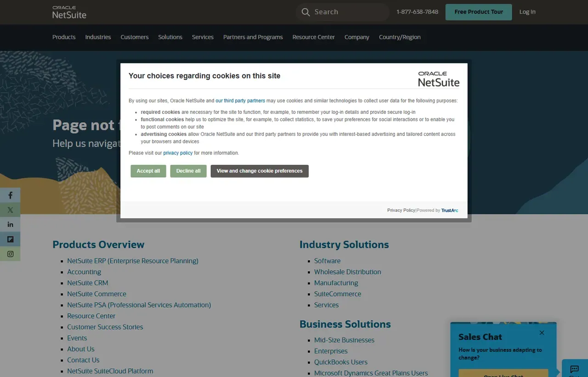Share page via Facebook icon

(x=10, y=195)
